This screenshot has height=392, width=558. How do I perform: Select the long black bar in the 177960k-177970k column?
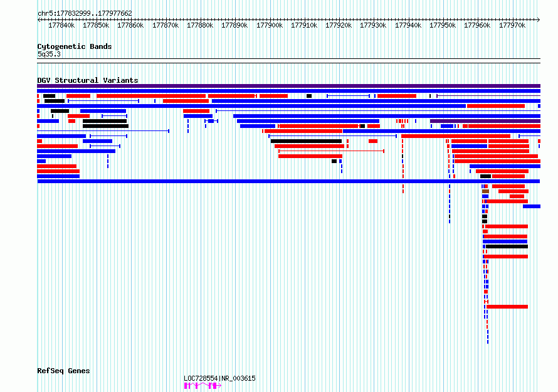(x=507, y=246)
